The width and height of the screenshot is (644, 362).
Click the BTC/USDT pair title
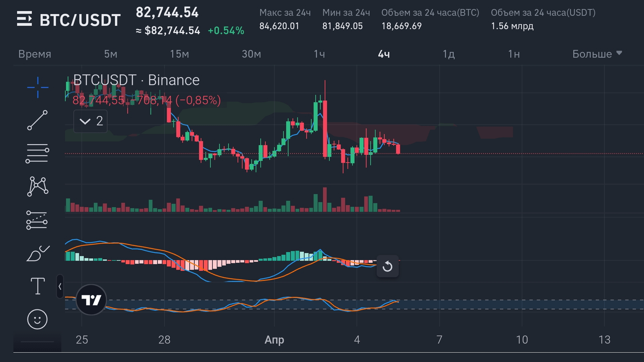click(x=80, y=20)
